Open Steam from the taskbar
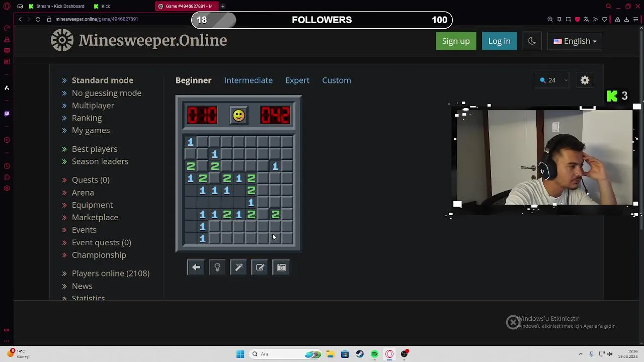This screenshot has height=362, width=644. [x=360, y=354]
